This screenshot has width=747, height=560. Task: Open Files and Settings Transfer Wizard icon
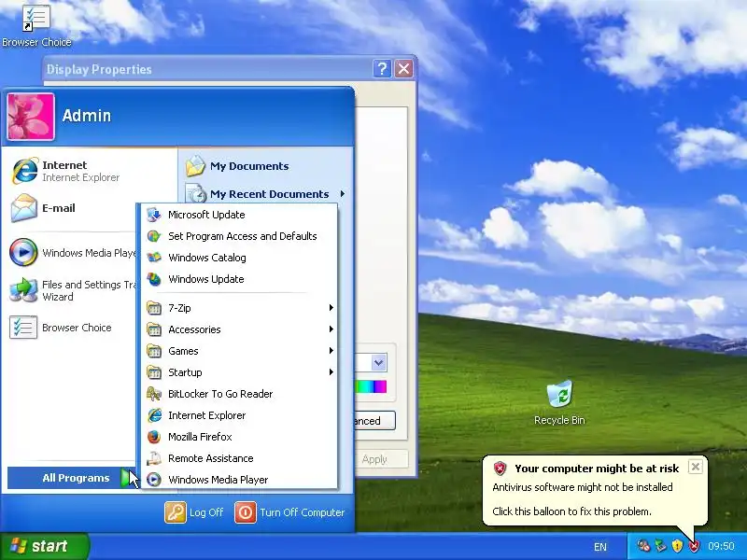(24, 290)
